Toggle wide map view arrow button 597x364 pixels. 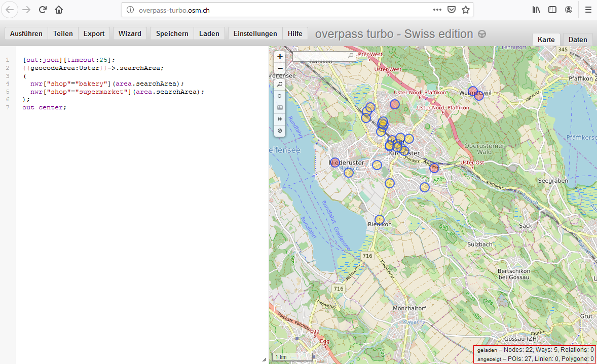pyautogui.click(x=280, y=119)
